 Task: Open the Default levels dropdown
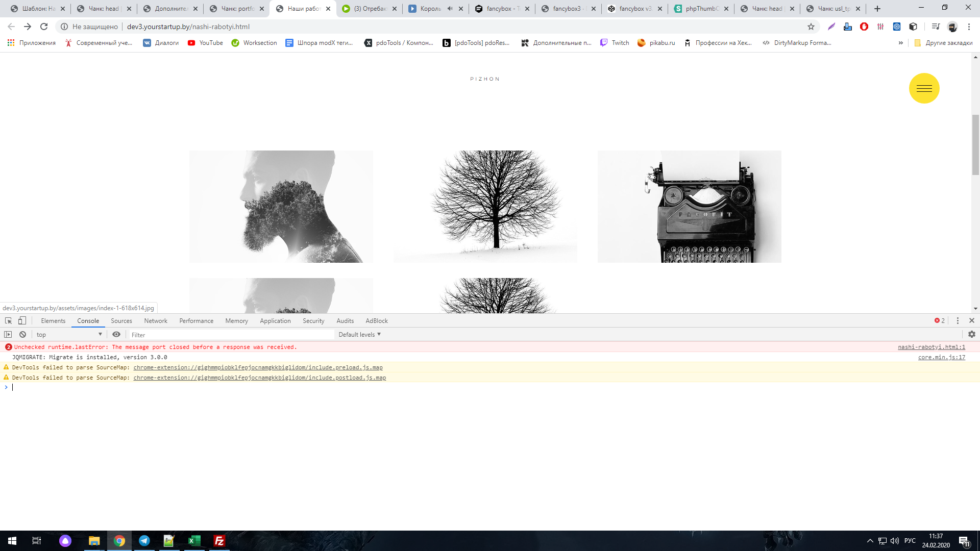(x=360, y=335)
